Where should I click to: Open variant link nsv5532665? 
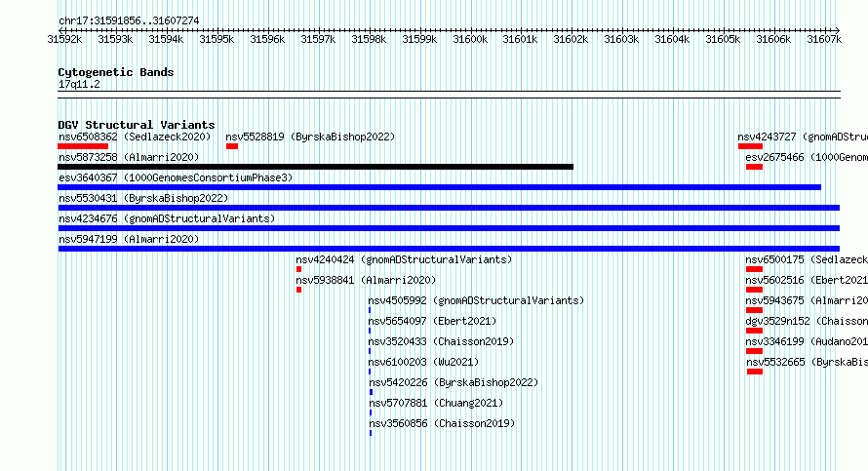pos(808,362)
